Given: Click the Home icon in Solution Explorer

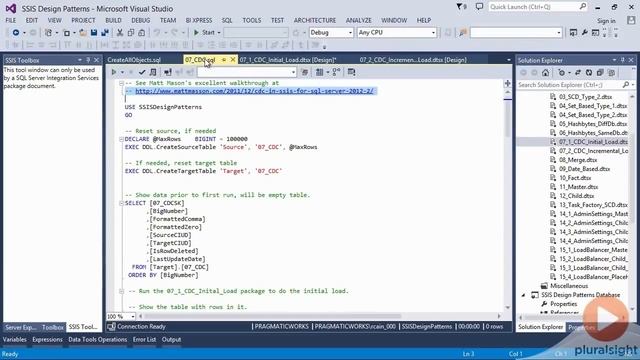Looking at the screenshot, I should coord(545,73).
